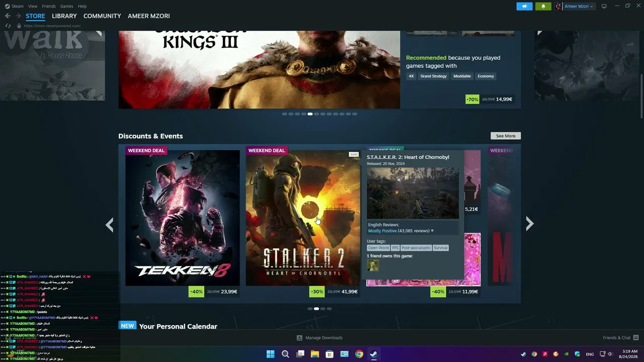Open the volume control in the tray

tap(610, 354)
